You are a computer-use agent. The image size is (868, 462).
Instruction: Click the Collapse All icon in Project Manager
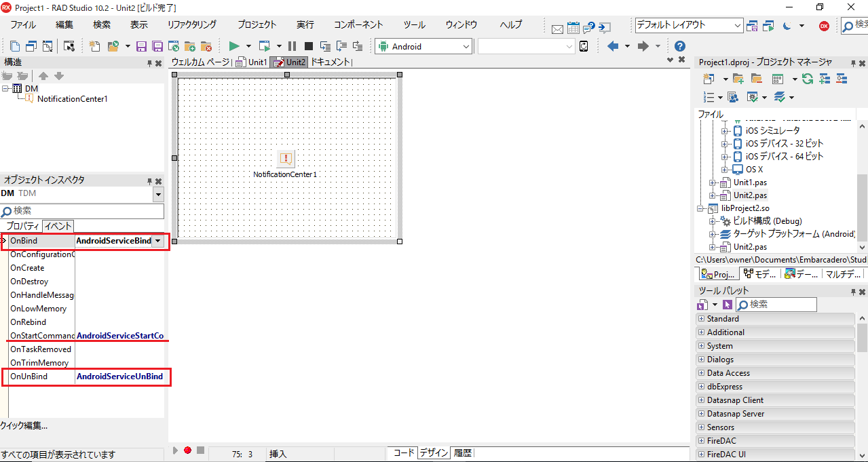tap(842, 79)
